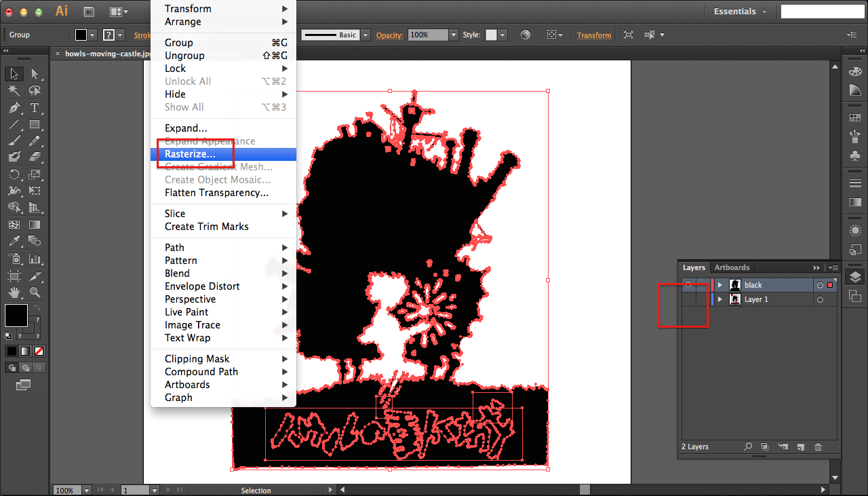Select the Rotate tool
This screenshot has height=496, width=868.
point(14,175)
